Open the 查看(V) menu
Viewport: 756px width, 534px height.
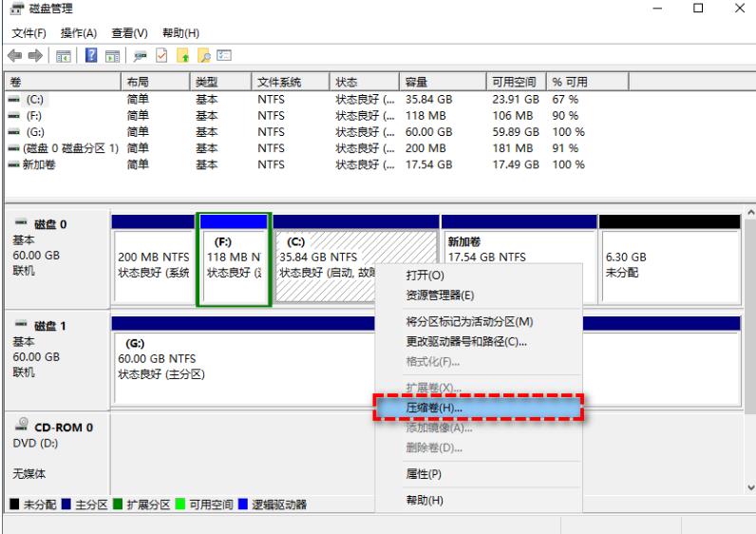[130, 33]
